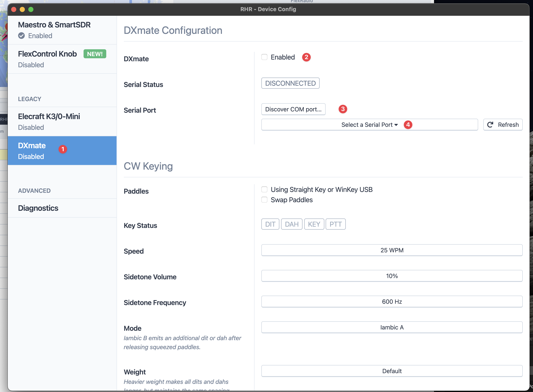Open the Select a Serial Port dropdown
533x392 pixels.
coord(369,125)
